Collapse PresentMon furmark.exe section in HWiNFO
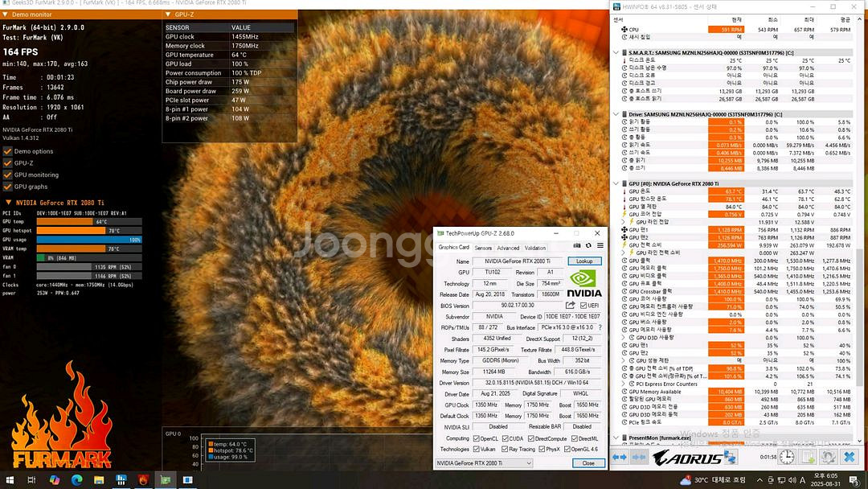This screenshot has height=489, width=868. (x=616, y=438)
